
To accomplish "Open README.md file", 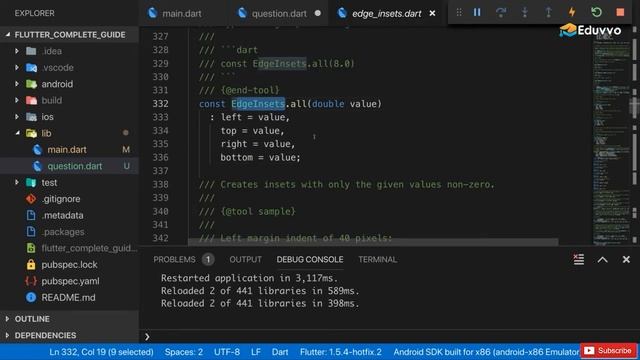I will [68, 298].
